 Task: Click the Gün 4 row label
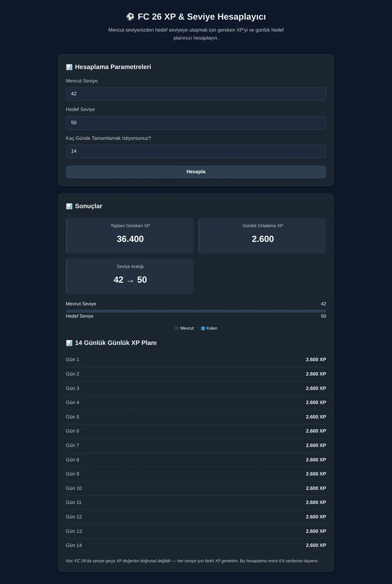(x=73, y=402)
